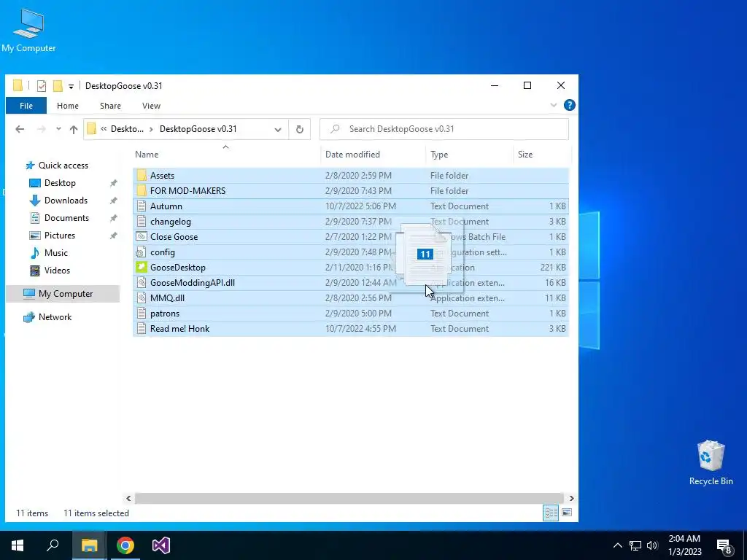Switch to the Share ribbon tab

point(110,106)
